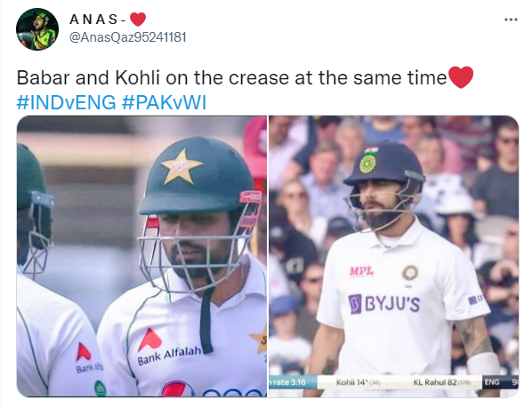Open the ANAS profile avatar picture
This screenshot has height=408, width=532.
pyautogui.click(x=37, y=29)
